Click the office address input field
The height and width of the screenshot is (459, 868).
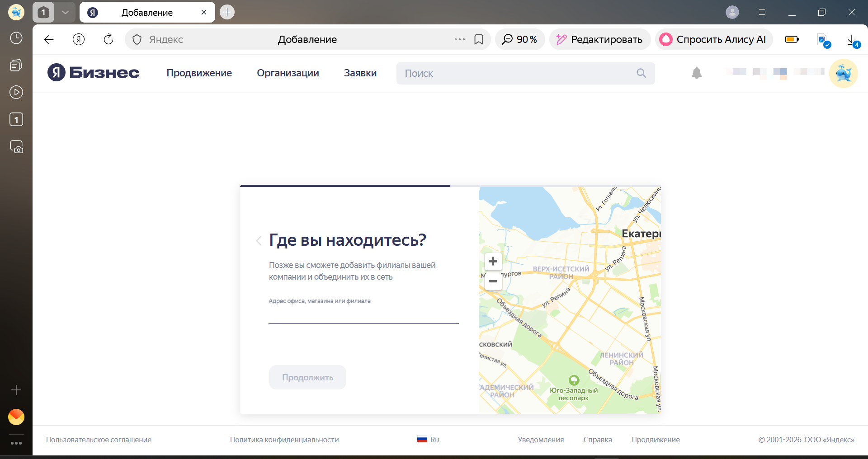[363, 316]
